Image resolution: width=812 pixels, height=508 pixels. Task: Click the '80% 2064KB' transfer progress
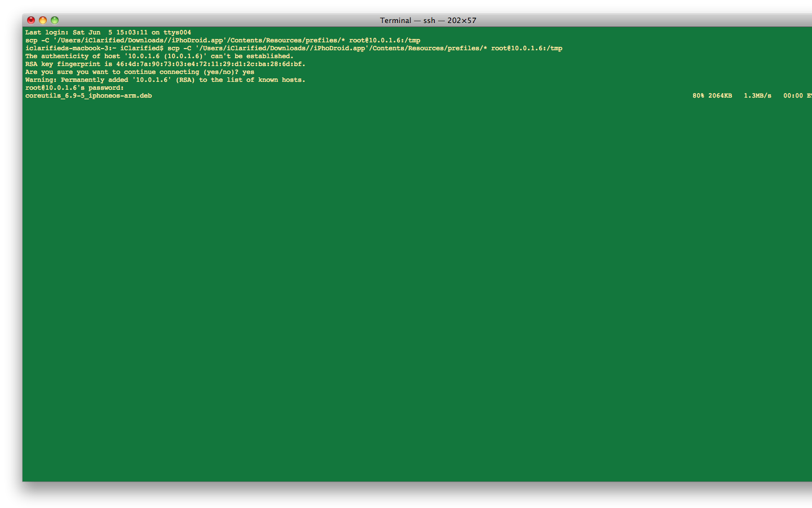click(712, 96)
